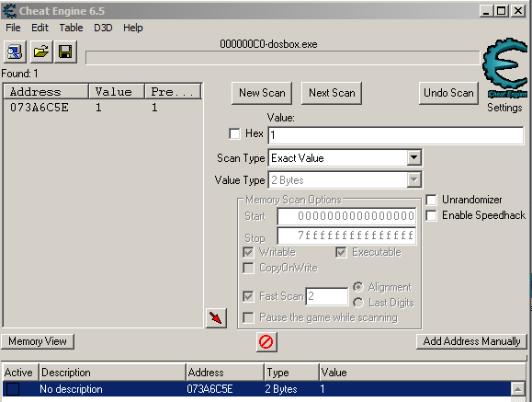Open the process list icon
532x402 pixels.
point(15,52)
